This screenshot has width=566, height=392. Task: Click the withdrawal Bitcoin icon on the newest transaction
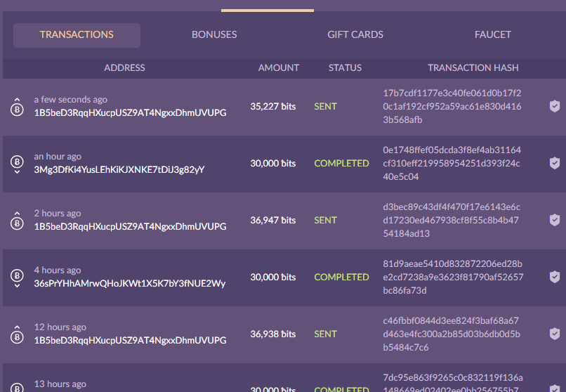pos(16,108)
